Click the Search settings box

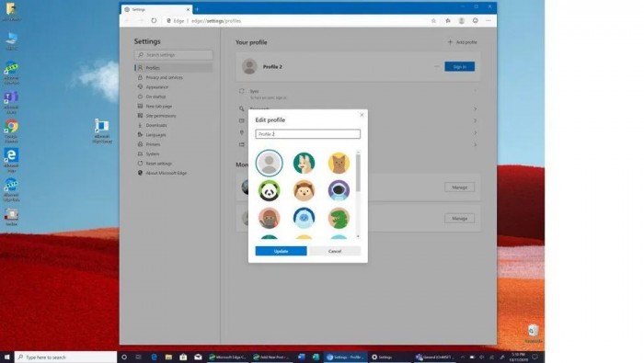tap(173, 55)
